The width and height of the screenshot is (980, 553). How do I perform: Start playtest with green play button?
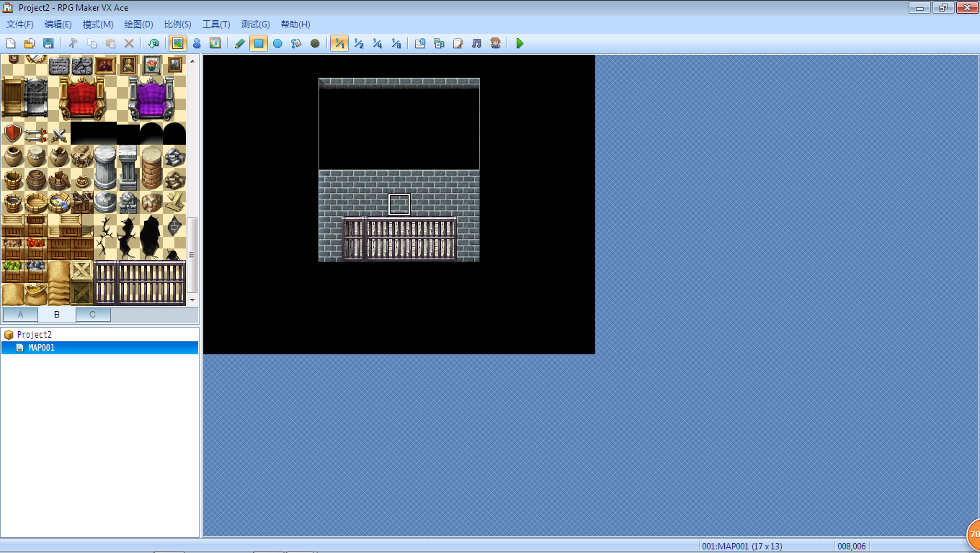click(520, 43)
